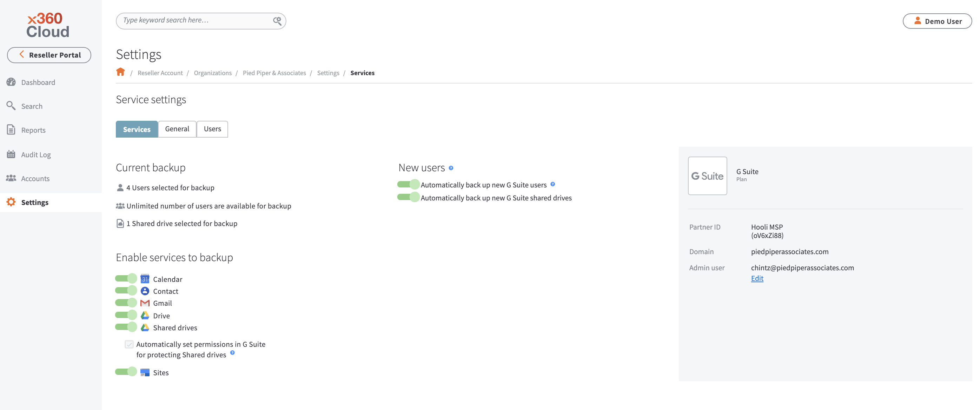
Task: Switch to the General tab
Action: tap(177, 129)
